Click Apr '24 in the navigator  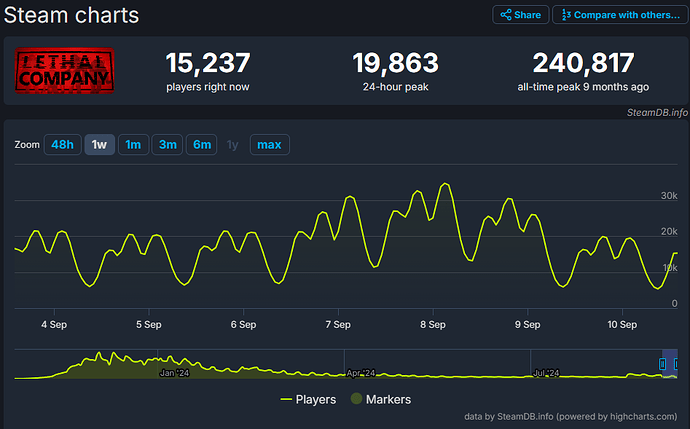361,373
